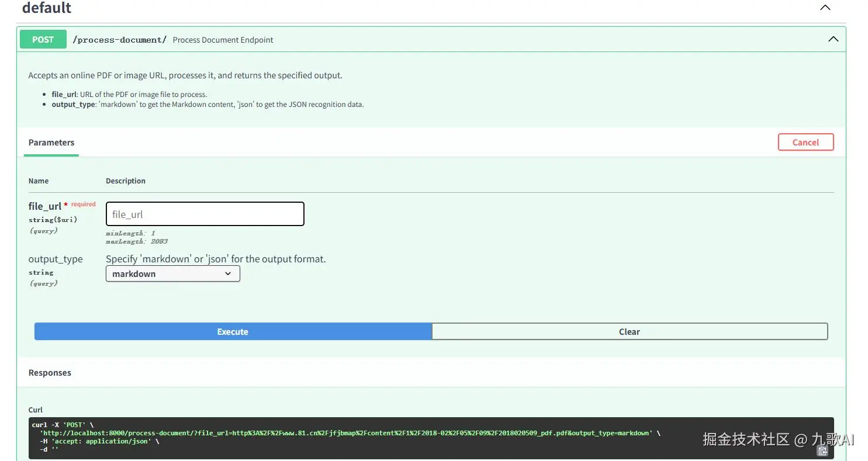Click the endpoint description sentence
The width and height of the screenshot is (868, 461).
185,75
